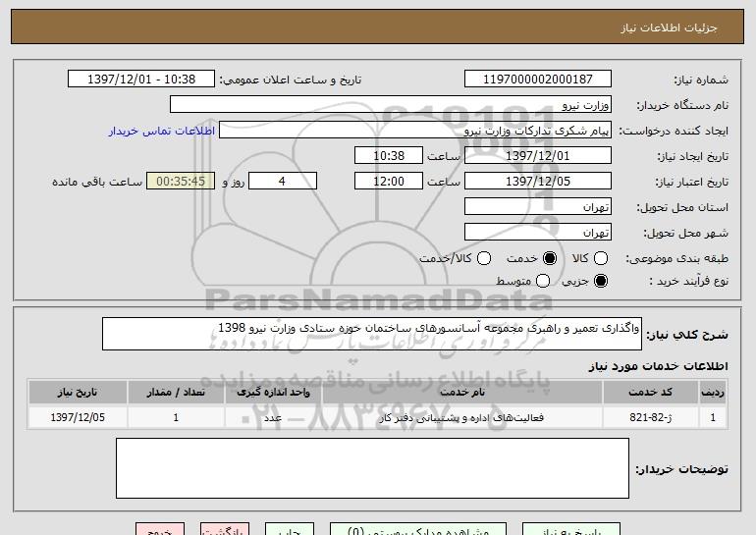Click the جزئیات اطلاعات نیاز header title
The image size is (756, 535).
pyautogui.click(x=670, y=27)
